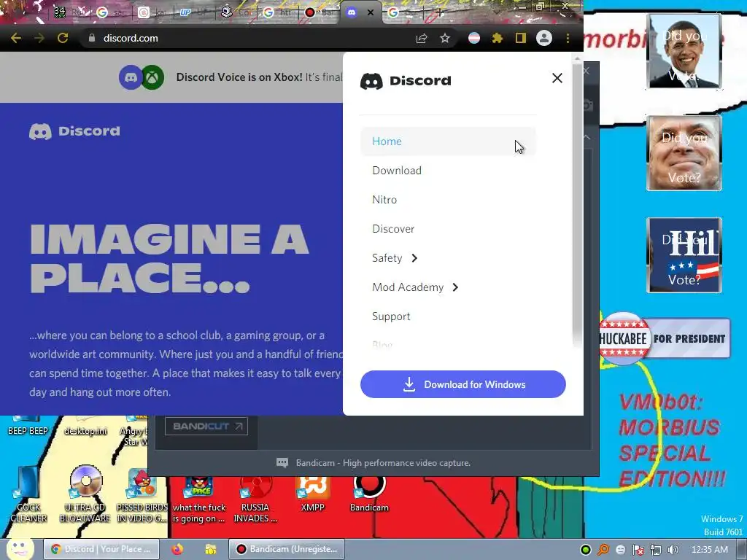Select Nitro in the Discord menu
Image resolution: width=747 pixels, height=560 pixels.
click(384, 200)
